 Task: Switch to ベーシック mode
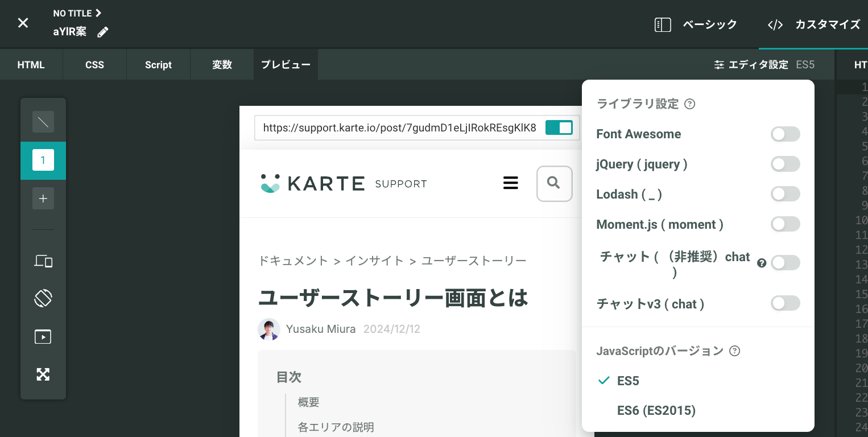(x=696, y=24)
